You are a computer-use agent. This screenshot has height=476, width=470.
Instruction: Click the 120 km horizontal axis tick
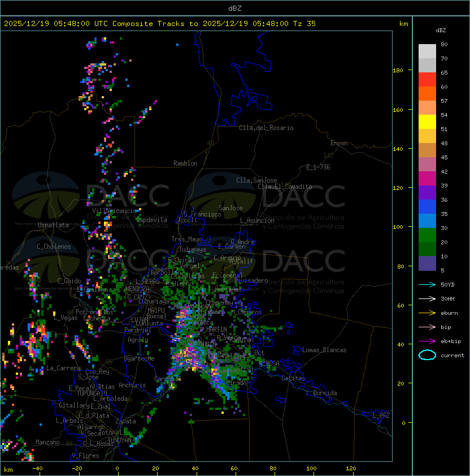tap(351, 469)
